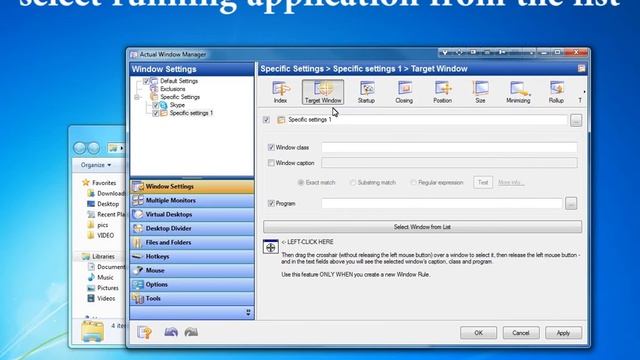Viewport: 640px width, 360px height.
Task: Click the Explorer back navigation button
Action: (x=80, y=148)
